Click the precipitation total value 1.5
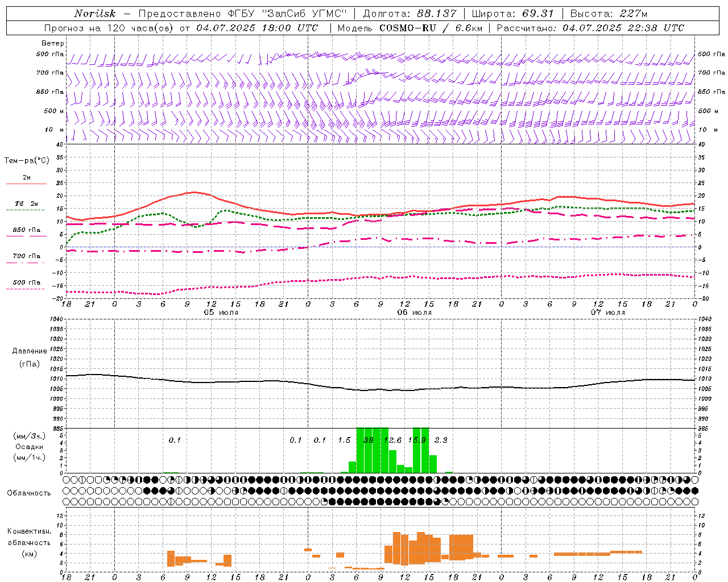 tap(344, 440)
